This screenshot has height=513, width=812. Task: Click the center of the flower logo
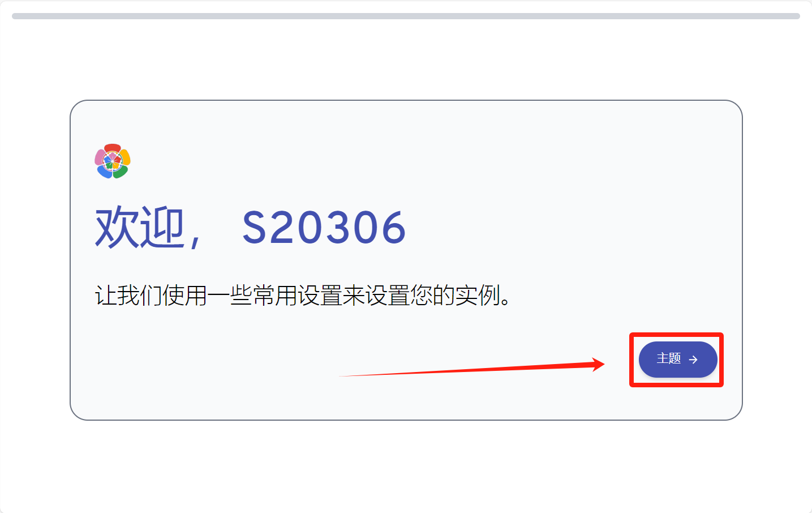point(113,161)
